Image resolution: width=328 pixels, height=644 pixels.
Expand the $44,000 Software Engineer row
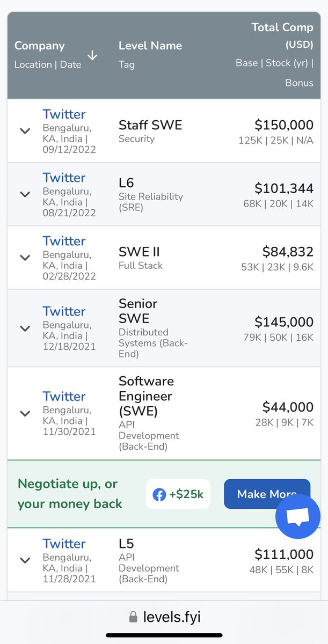[x=25, y=413]
